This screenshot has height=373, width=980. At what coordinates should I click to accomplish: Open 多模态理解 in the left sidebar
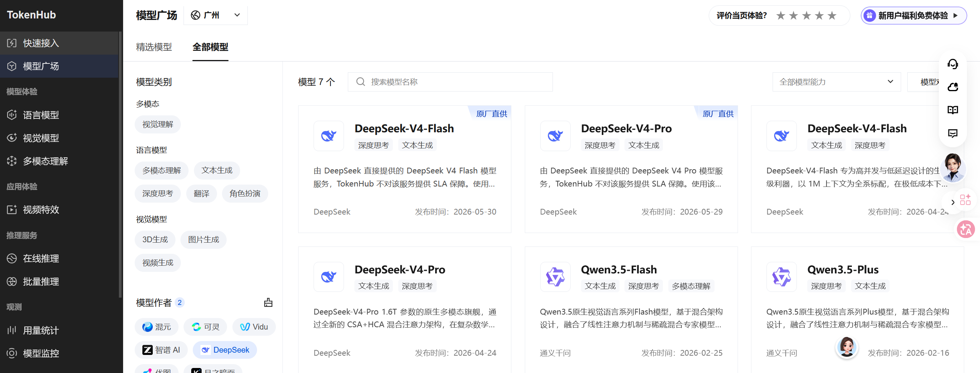pos(59,161)
